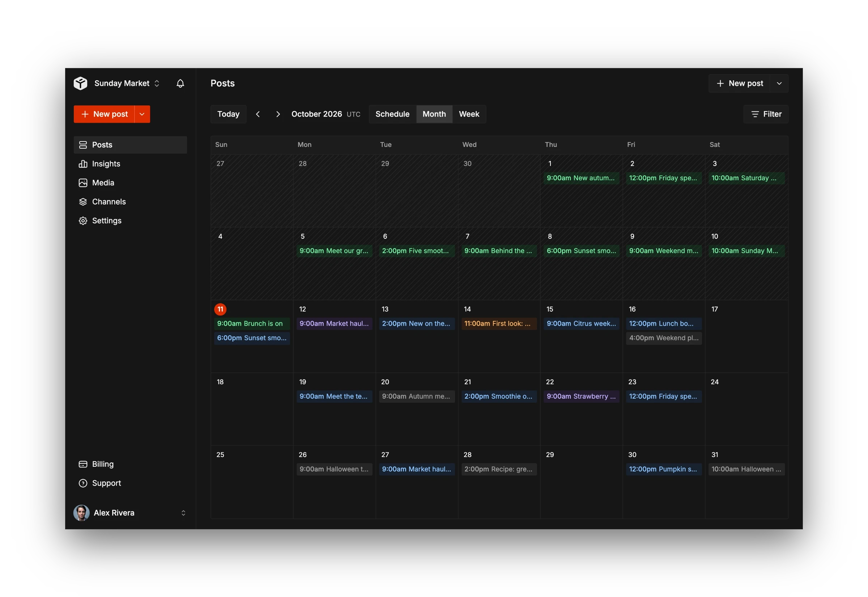This screenshot has height=597, width=868.
Task: Open the 12:00pm Pumpkin s... post
Action: [664, 469]
